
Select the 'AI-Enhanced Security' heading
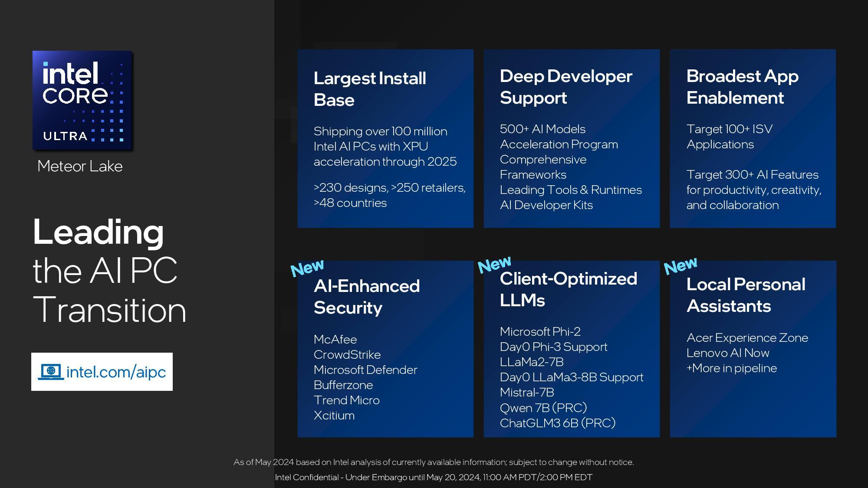(x=367, y=297)
